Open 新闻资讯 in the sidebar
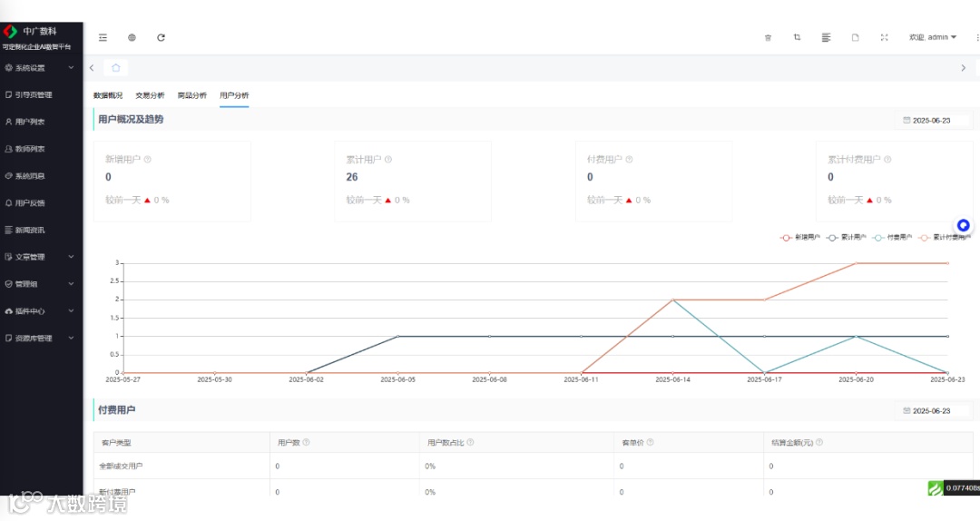This screenshot has height=521, width=980. coord(41,231)
